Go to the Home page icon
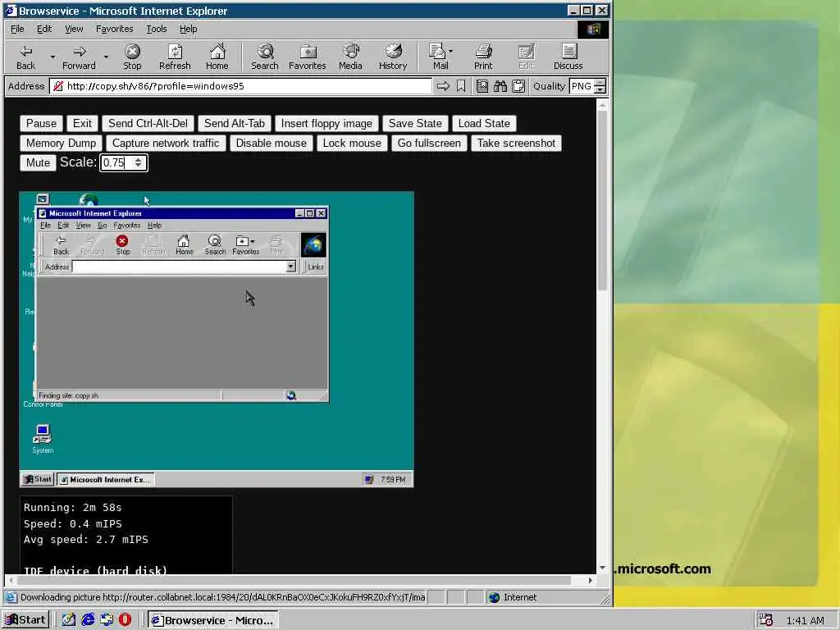The width and height of the screenshot is (840, 630). pyautogui.click(x=217, y=57)
